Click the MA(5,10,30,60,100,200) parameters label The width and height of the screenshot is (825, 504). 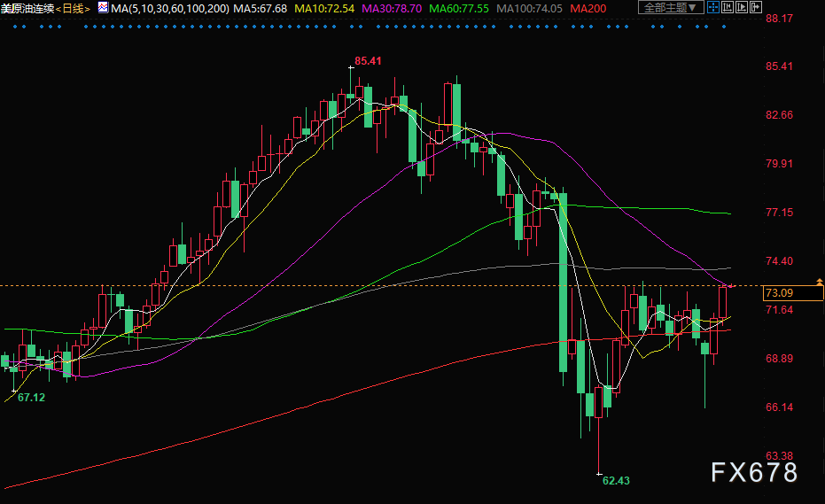point(170,9)
